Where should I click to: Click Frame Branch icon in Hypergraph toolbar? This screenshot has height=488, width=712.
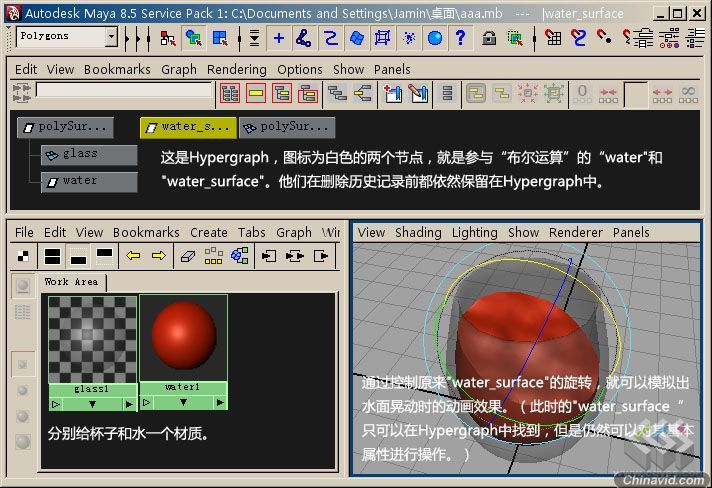point(308,93)
